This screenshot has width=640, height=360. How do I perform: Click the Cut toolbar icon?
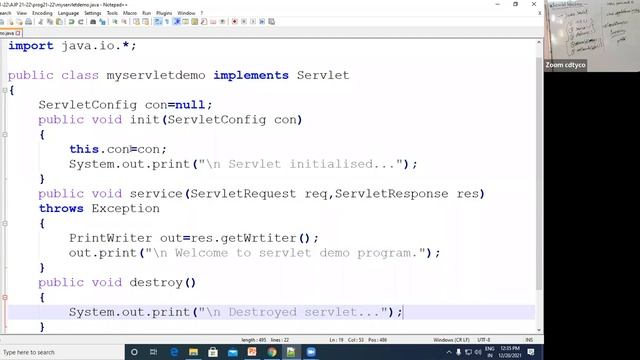pyautogui.click(x=41, y=22)
